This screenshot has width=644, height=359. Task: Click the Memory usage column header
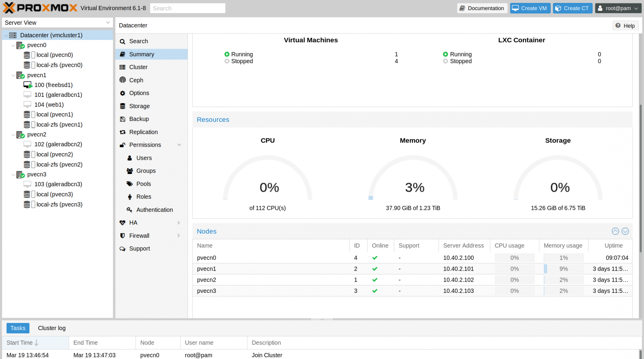tap(563, 245)
